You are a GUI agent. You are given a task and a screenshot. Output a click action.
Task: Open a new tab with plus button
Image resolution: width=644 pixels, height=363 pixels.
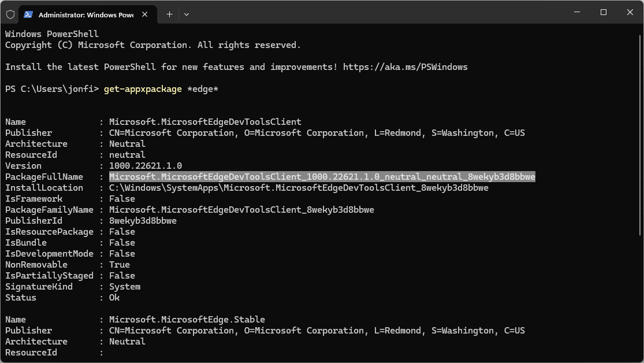pos(169,14)
